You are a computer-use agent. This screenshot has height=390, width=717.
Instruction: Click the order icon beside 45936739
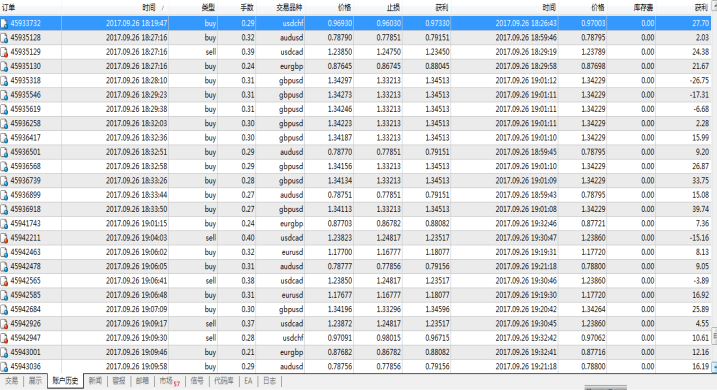pyautogui.click(x=4, y=181)
